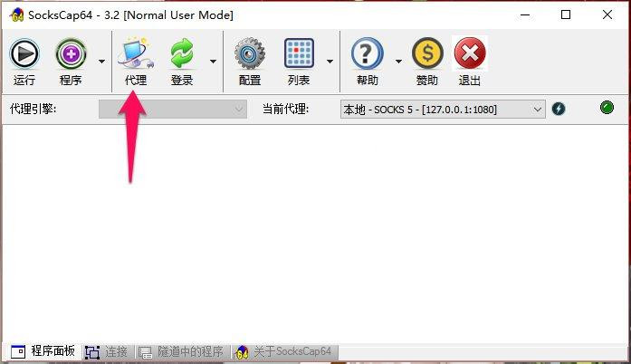Open the 配置 (Settings) gear icon
Viewport: 631px width, 364px height.
click(x=250, y=55)
